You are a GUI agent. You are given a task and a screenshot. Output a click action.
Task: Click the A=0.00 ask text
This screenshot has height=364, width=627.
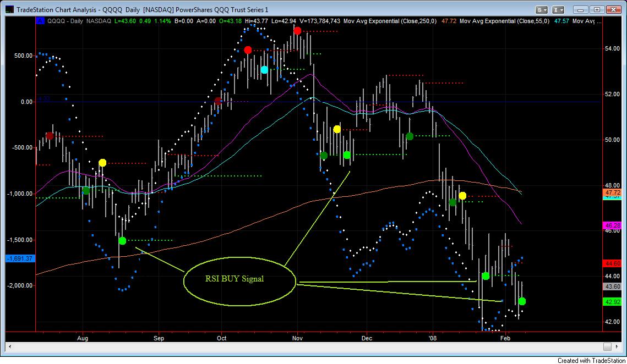pos(206,21)
